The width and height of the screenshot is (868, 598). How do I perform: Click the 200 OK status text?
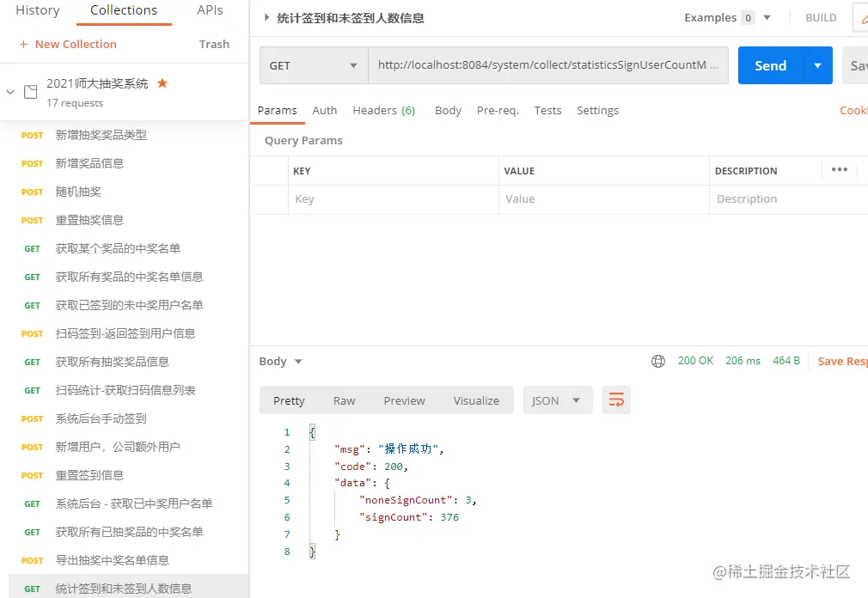pos(695,361)
